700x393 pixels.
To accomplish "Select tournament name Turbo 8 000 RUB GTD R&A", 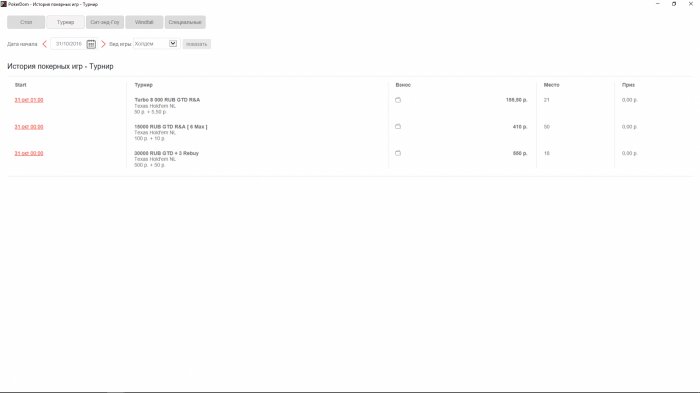I will pyautogui.click(x=167, y=100).
